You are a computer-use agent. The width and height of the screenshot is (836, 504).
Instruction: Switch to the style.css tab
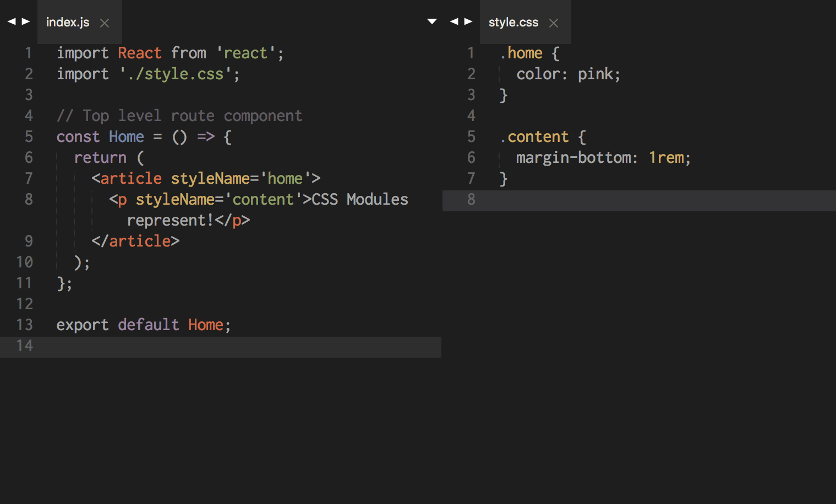click(513, 22)
